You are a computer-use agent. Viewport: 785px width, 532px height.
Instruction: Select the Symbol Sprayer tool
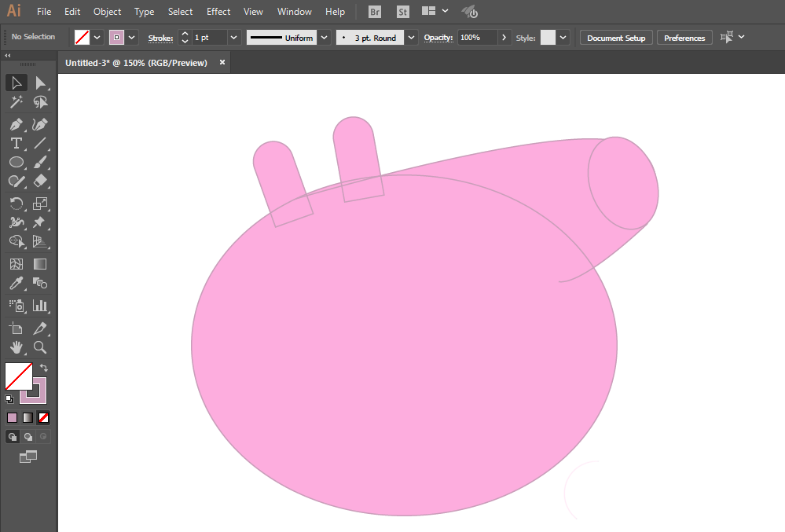pos(17,305)
